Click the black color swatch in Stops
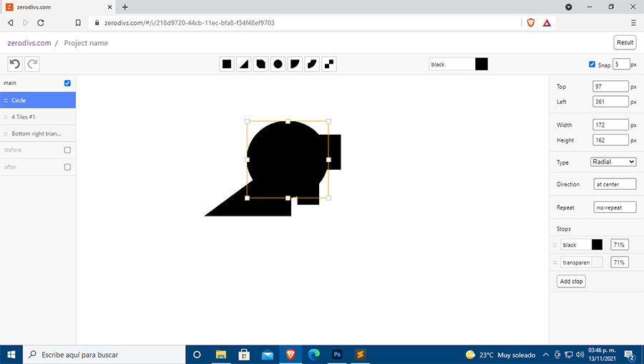Screen dimensions: 644x364 (x=597, y=245)
